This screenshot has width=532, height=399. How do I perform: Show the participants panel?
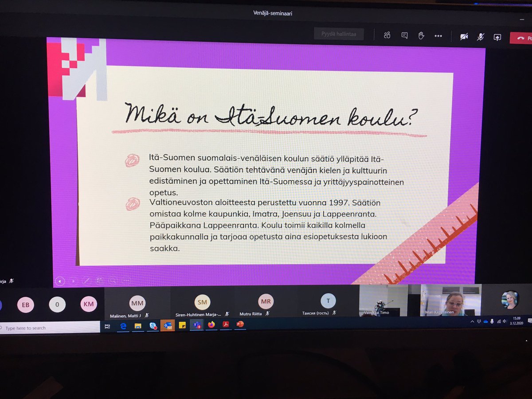387,35
